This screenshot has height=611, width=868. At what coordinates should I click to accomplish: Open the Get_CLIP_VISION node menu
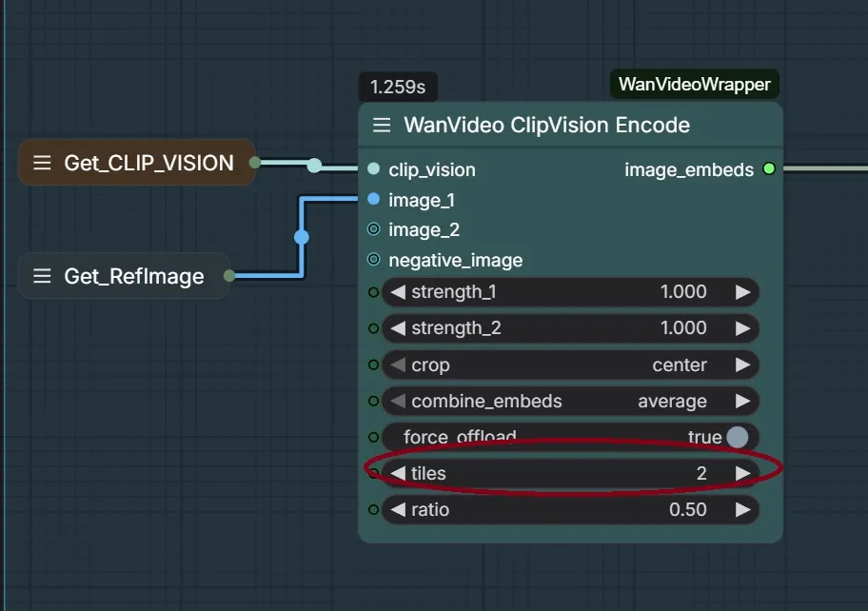click(x=42, y=162)
